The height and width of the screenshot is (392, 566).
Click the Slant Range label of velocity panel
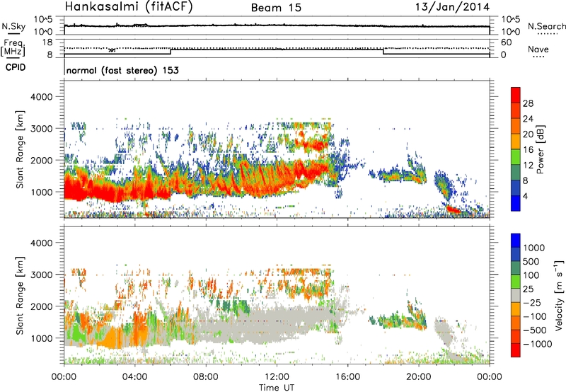click(19, 295)
